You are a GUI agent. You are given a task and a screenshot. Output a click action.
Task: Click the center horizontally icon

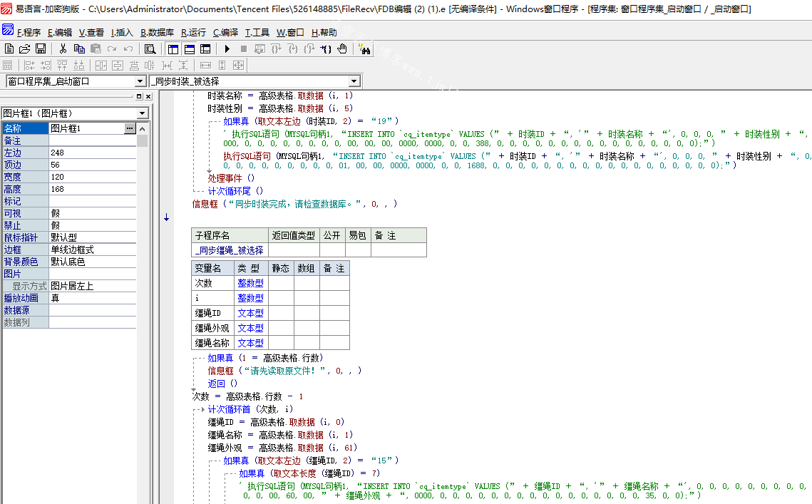101,66
